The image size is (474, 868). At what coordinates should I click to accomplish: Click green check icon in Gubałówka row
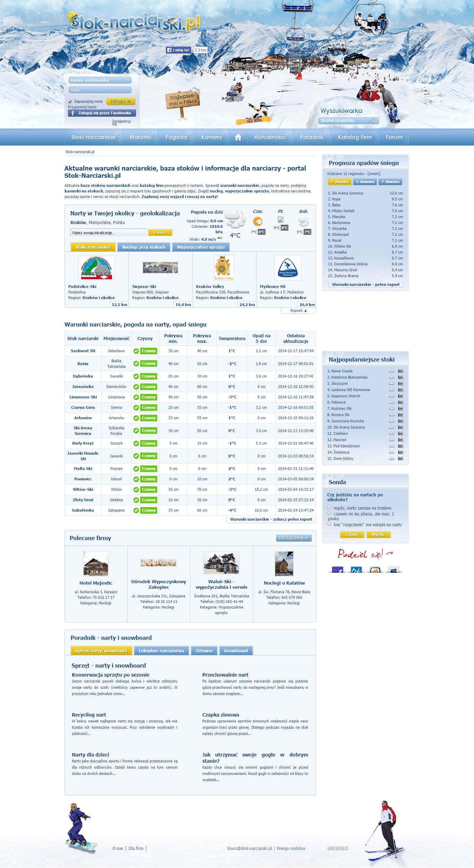coord(136,511)
